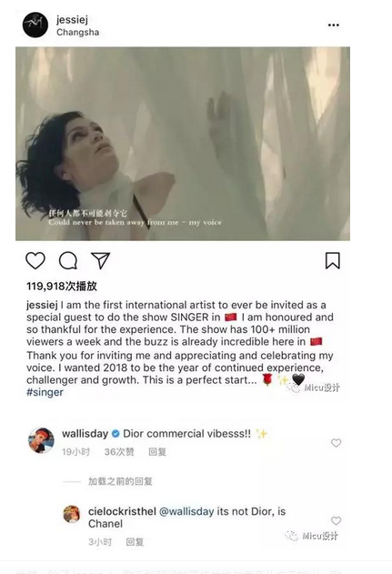Open wallisday profile picture
The image size is (392, 574).
(41, 440)
